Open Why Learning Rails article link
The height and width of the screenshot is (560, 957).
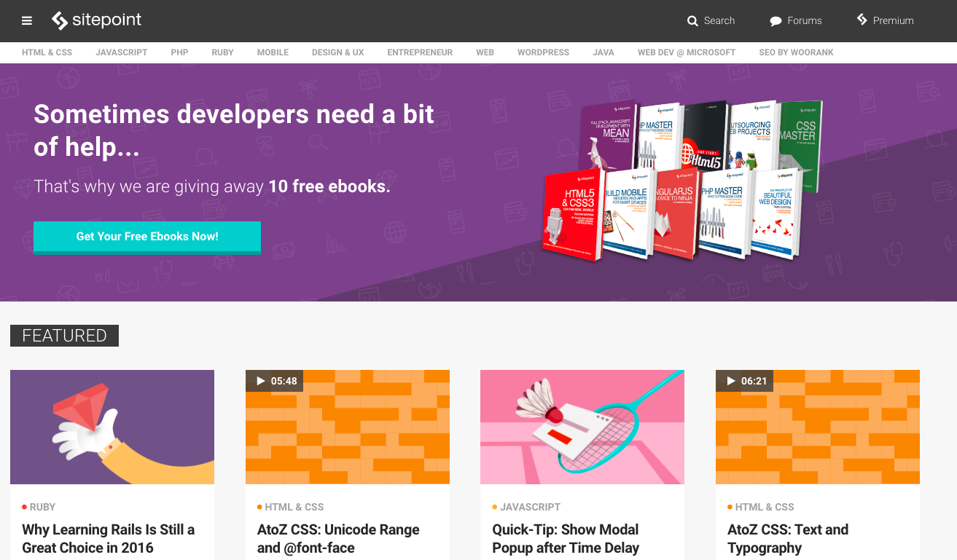coord(108,538)
